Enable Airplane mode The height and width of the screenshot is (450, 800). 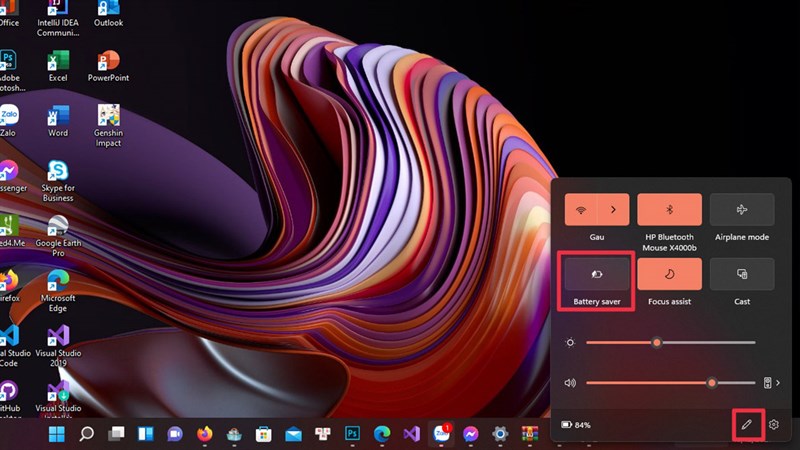coord(742,209)
